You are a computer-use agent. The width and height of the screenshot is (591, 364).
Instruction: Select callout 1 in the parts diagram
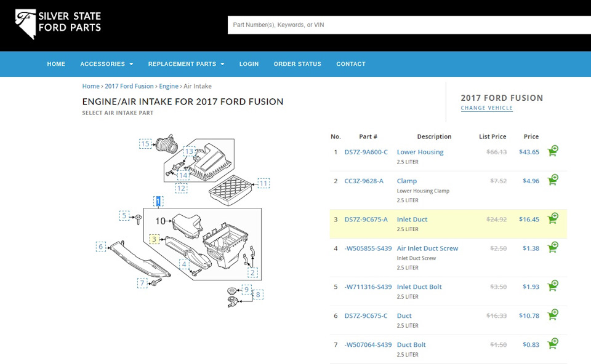tap(158, 202)
